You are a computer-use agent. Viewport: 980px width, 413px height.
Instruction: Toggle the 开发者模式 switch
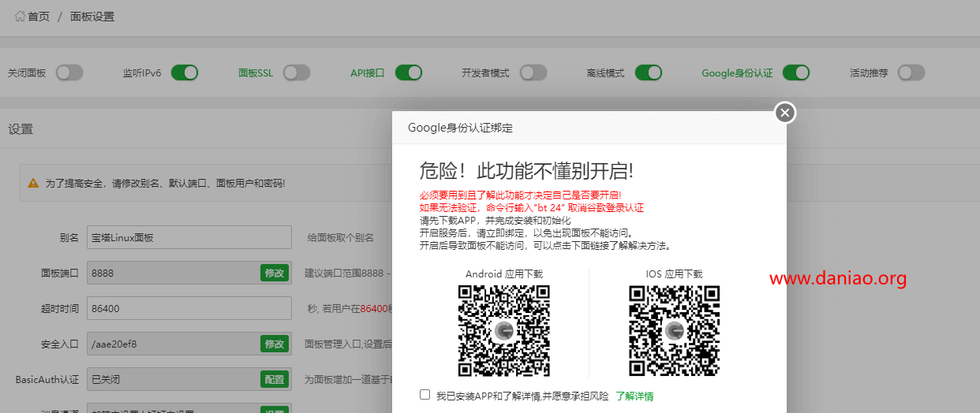533,73
